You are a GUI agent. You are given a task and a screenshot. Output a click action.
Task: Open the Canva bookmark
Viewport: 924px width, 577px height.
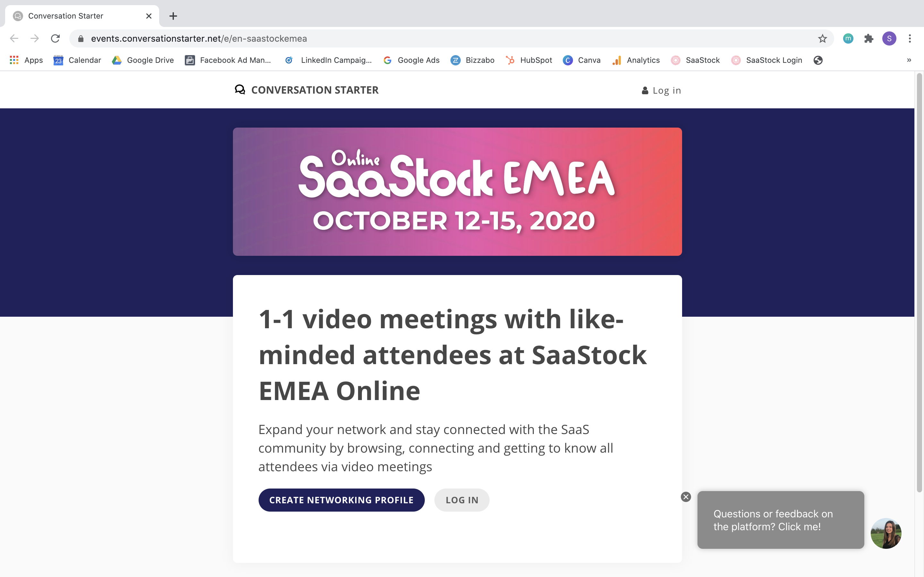(581, 60)
